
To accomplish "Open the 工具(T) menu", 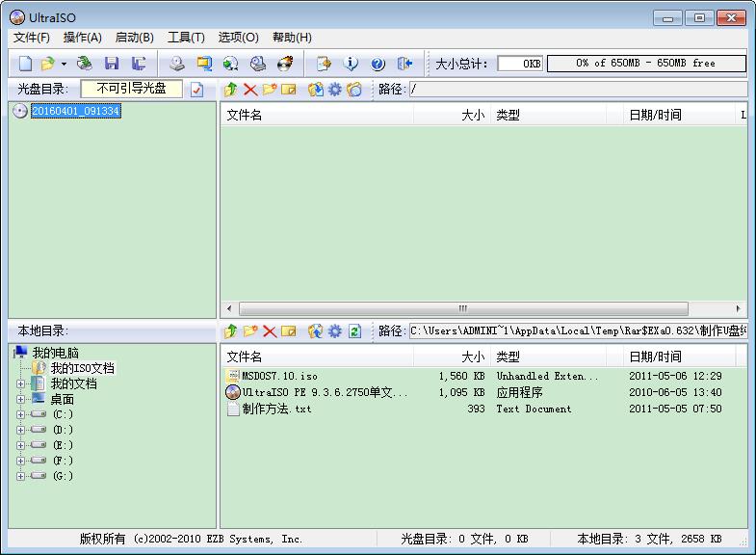I will pyautogui.click(x=186, y=38).
